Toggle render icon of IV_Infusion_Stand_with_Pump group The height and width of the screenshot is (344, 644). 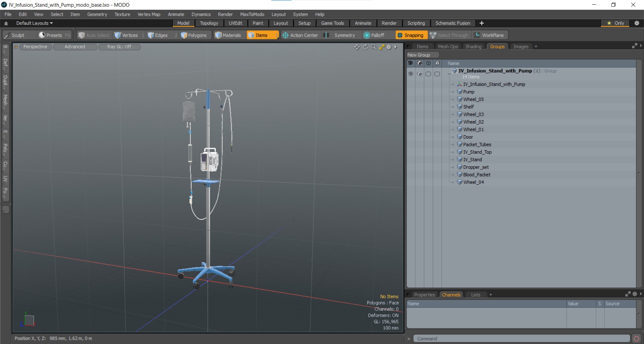tap(420, 74)
